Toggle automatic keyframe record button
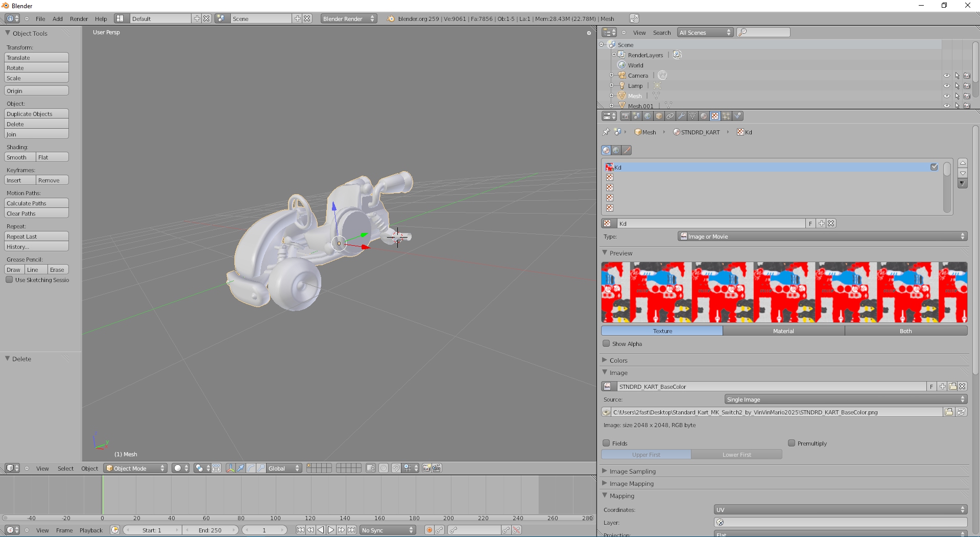 (x=429, y=530)
